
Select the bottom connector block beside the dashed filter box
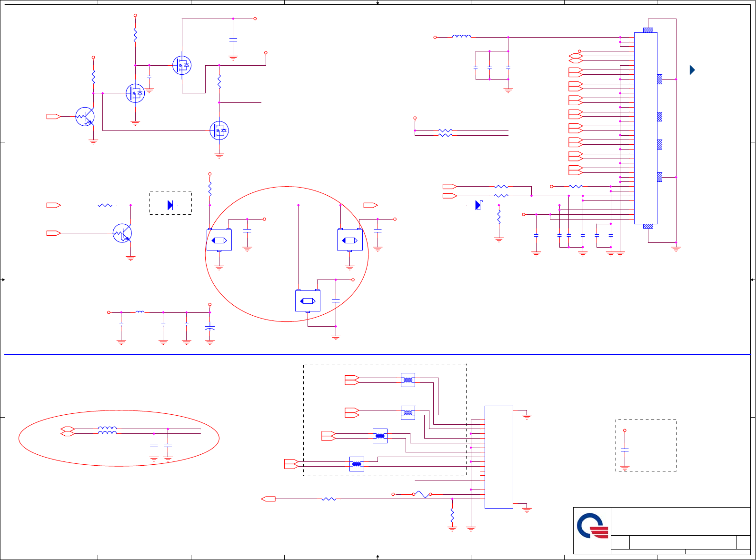[499, 457]
